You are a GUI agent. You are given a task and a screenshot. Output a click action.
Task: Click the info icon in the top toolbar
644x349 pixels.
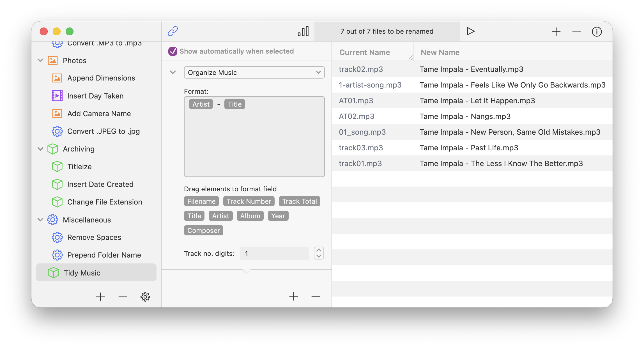pyautogui.click(x=597, y=31)
